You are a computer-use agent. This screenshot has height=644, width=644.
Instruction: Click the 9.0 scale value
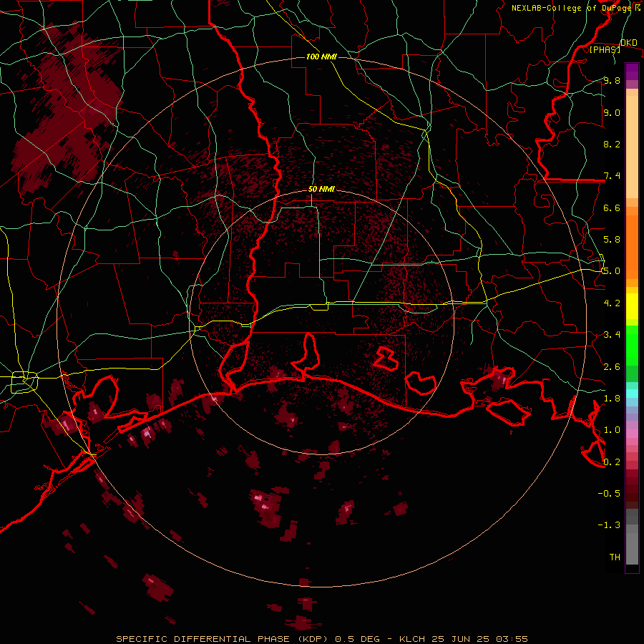[612, 112]
